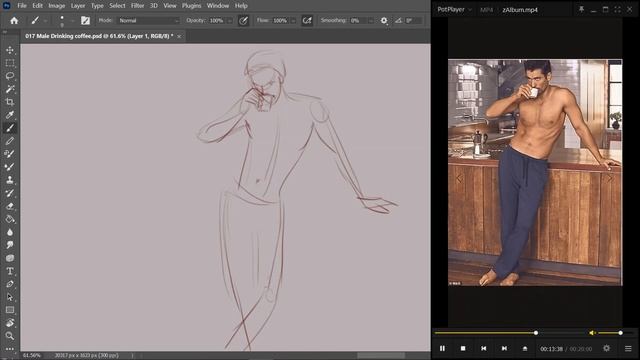Pause the PotPlayer video
This screenshot has width=640, height=360.
[x=442, y=349]
